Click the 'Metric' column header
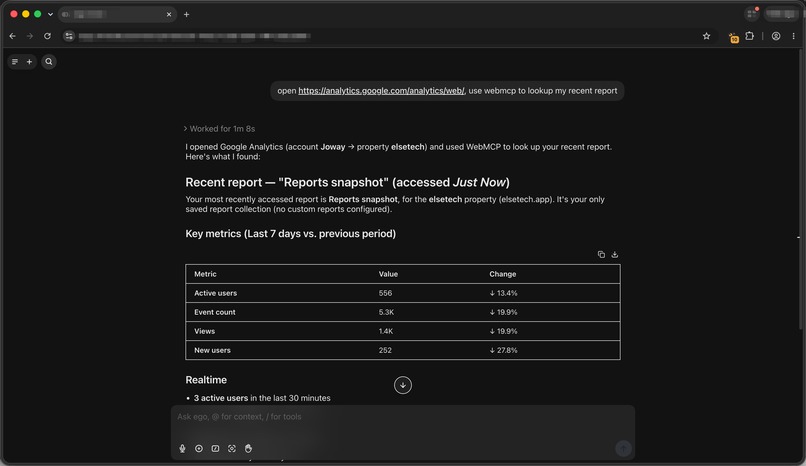This screenshot has height=466, width=806. coord(205,274)
